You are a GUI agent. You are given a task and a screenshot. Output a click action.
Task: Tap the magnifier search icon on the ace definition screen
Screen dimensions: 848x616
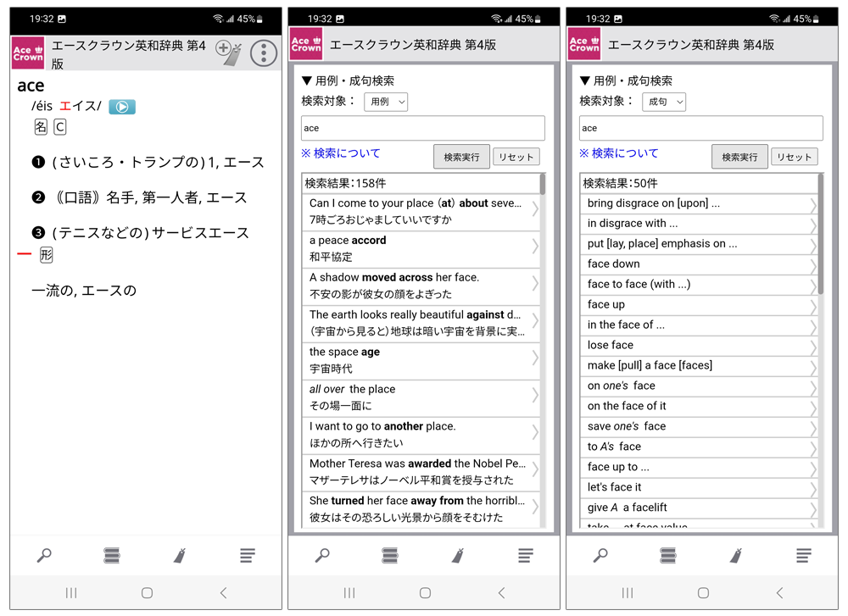pos(44,555)
